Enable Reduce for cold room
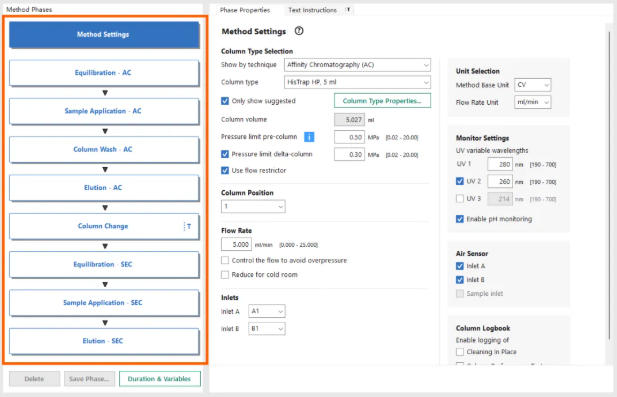Screen dimensions: 617x397 (225, 275)
